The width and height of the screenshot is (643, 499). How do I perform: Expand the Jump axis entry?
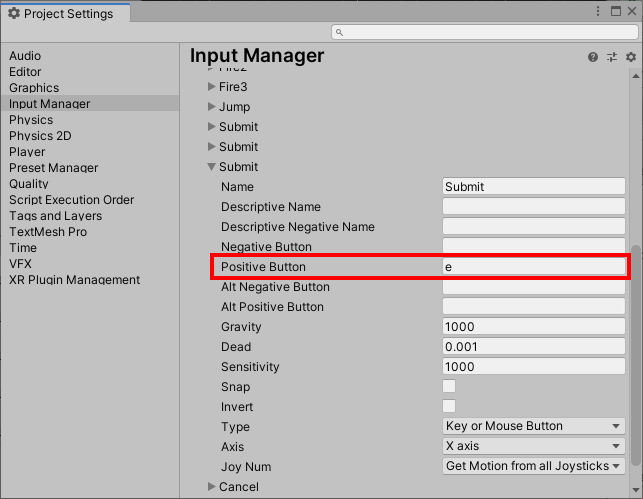tap(212, 107)
